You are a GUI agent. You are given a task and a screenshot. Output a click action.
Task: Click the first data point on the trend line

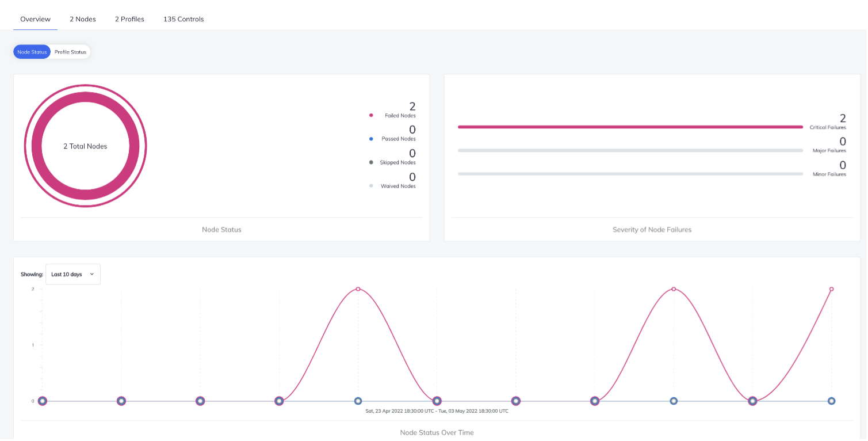click(x=42, y=401)
